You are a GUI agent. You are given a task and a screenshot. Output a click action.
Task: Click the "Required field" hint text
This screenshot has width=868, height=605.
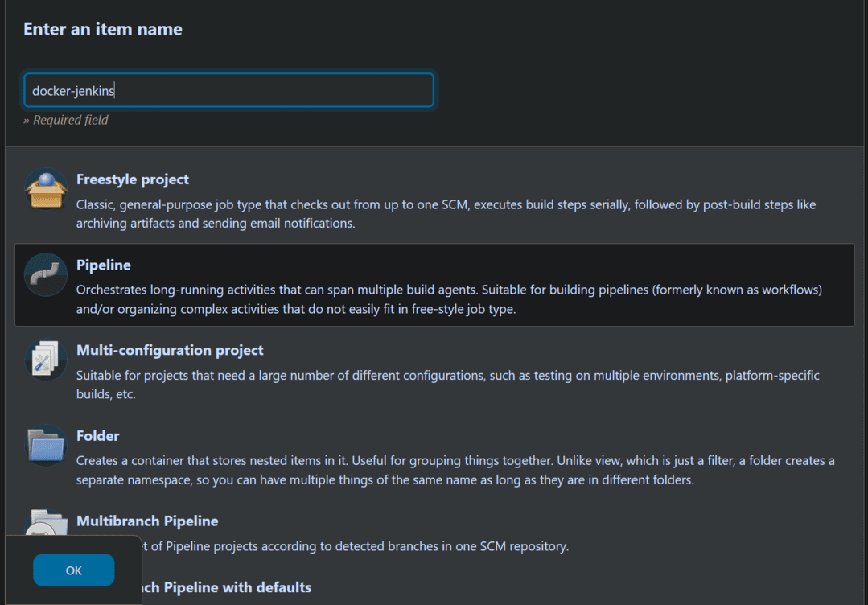pos(66,120)
